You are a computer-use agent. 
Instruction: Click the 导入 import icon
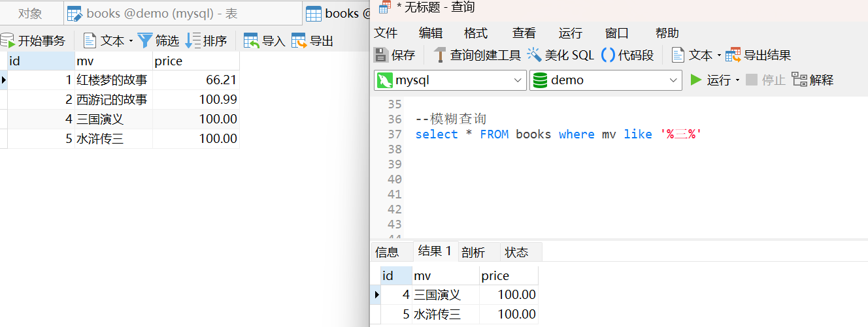(x=252, y=40)
